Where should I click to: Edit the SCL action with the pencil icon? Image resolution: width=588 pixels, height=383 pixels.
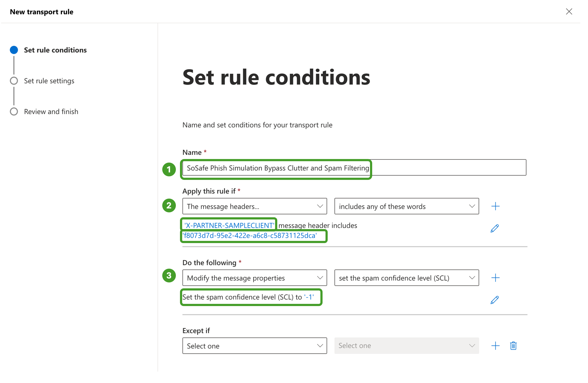494,300
